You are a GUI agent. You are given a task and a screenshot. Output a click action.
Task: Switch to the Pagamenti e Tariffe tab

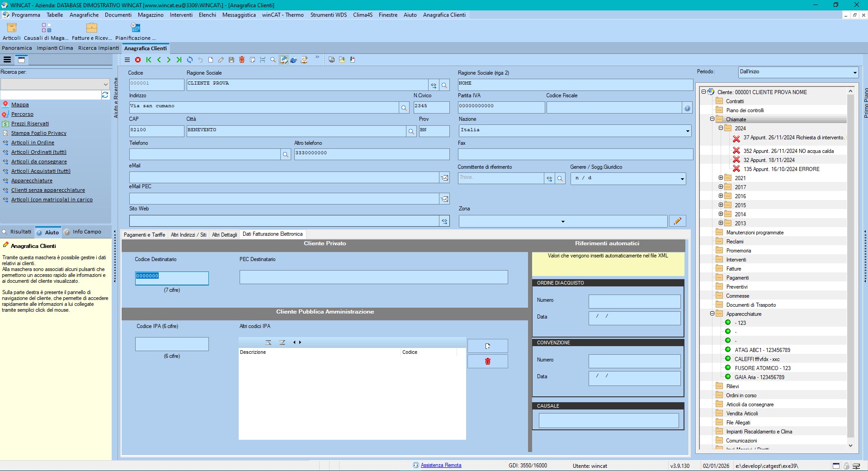(x=144, y=234)
